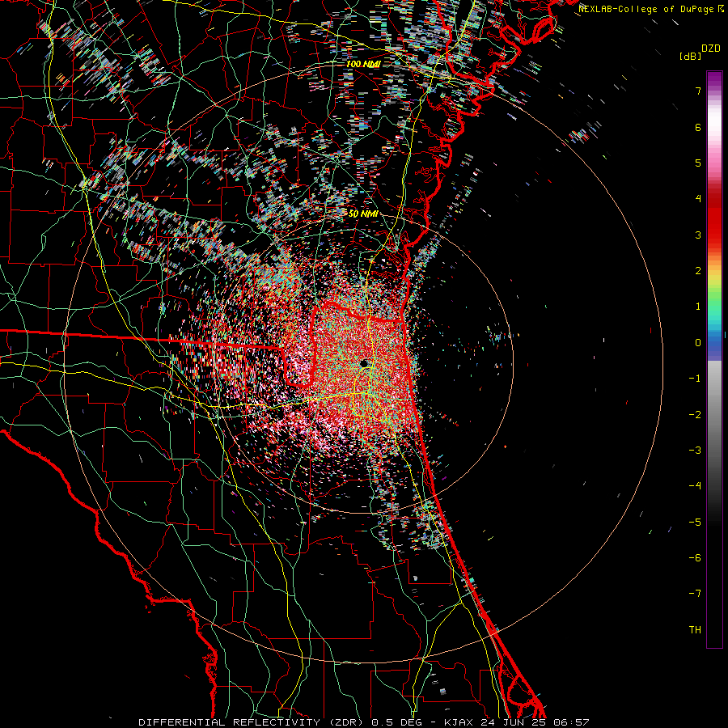Click the 3 value on the scale

tap(698, 235)
